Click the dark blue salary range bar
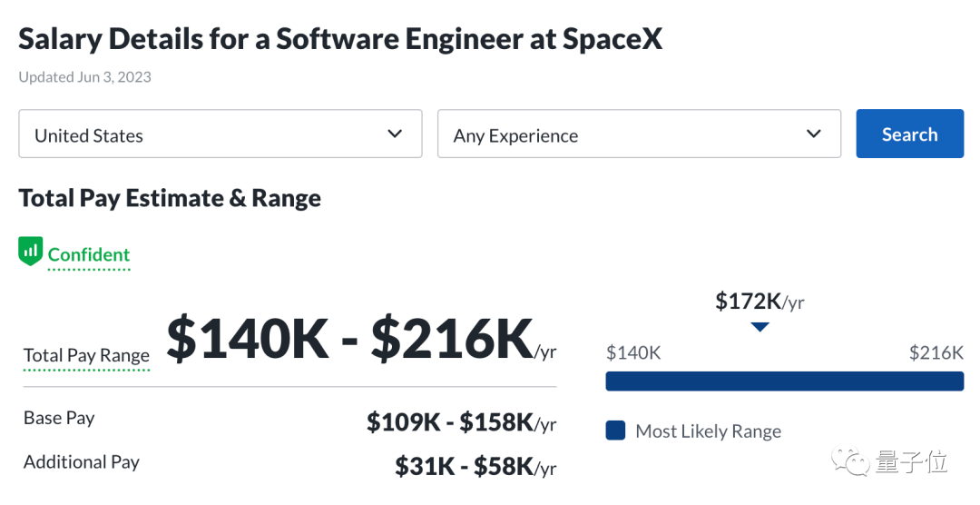Image resolution: width=980 pixels, height=505 pixels. click(784, 381)
